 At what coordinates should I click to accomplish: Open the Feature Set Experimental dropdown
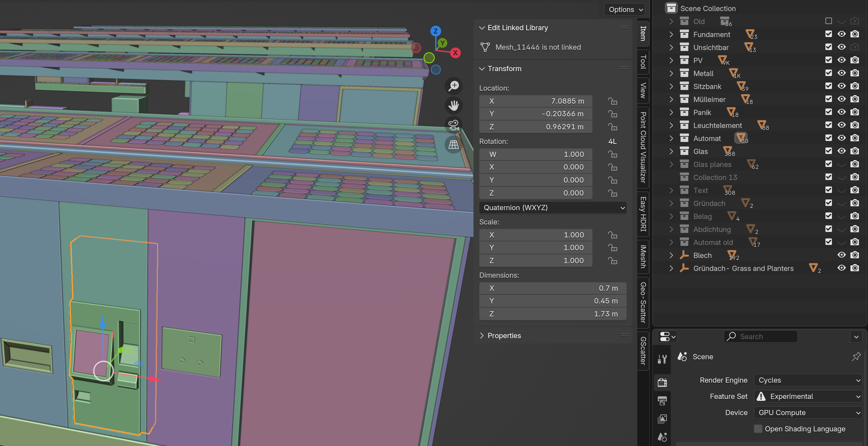click(808, 397)
